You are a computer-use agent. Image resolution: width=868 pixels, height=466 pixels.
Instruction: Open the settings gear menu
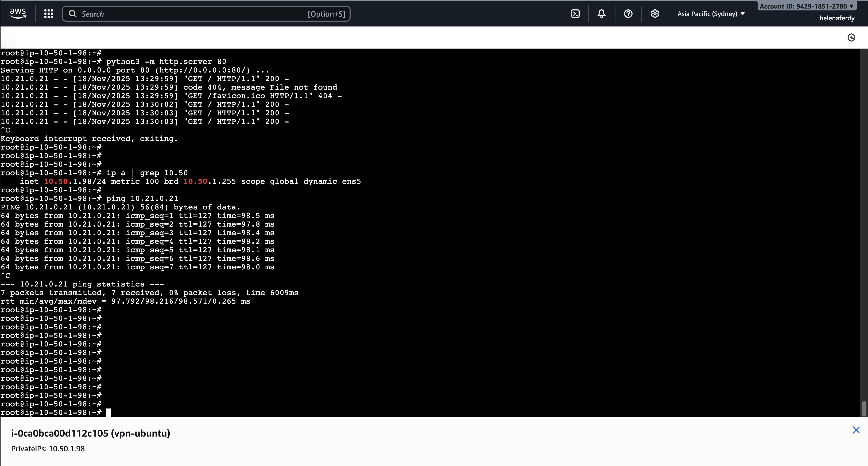click(x=655, y=13)
